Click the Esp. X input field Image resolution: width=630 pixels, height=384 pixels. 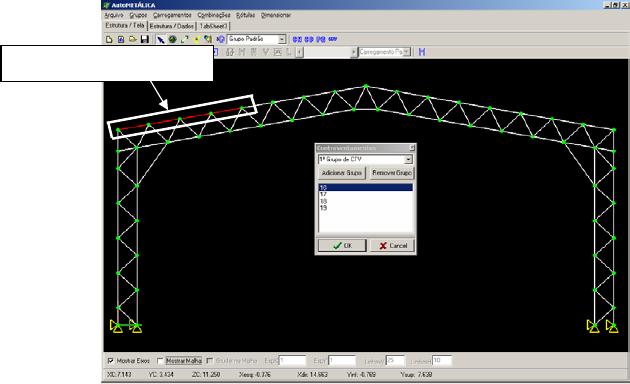[x=293, y=361]
